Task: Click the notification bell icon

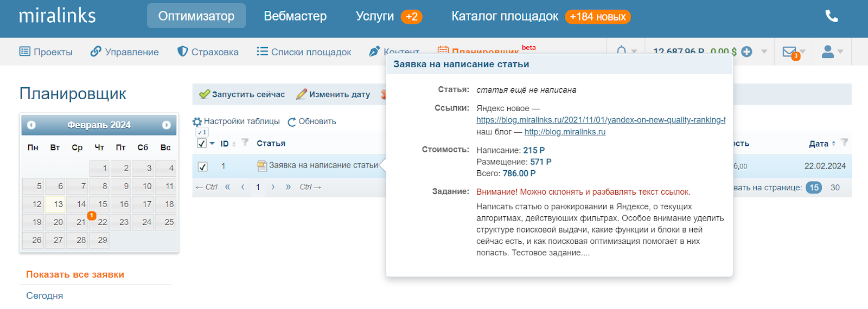Action: coord(622,51)
